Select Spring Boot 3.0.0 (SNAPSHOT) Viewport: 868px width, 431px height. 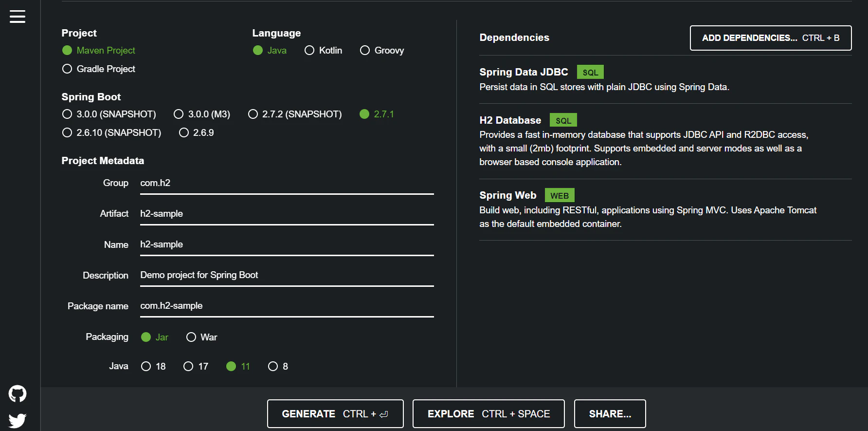click(109, 114)
